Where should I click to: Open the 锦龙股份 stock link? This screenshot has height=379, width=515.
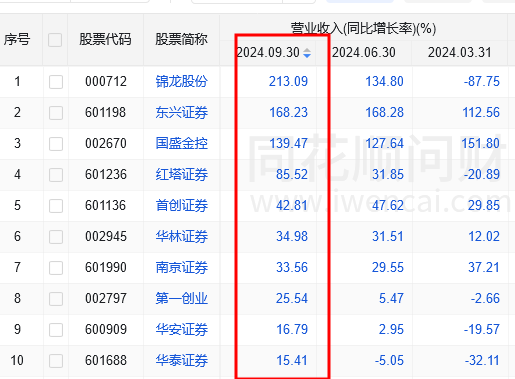[x=182, y=81]
